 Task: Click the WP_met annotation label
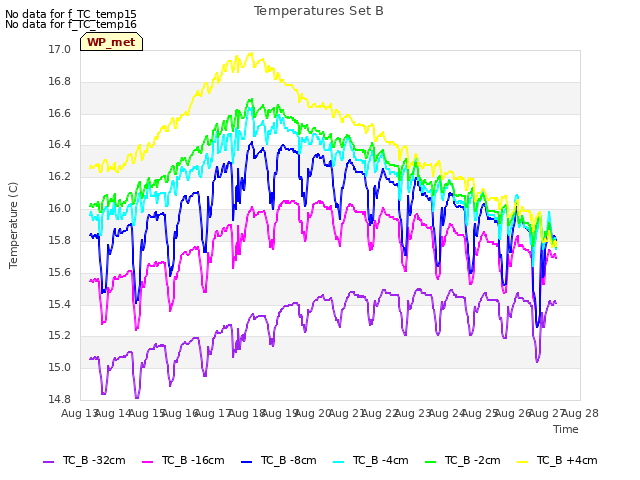111,42
